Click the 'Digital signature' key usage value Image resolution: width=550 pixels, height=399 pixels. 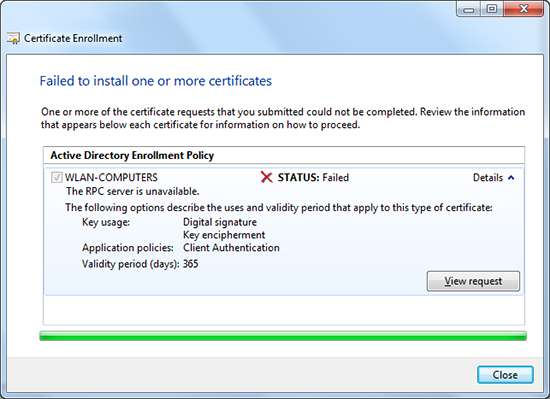pyautogui.click(x=220, y=222)
